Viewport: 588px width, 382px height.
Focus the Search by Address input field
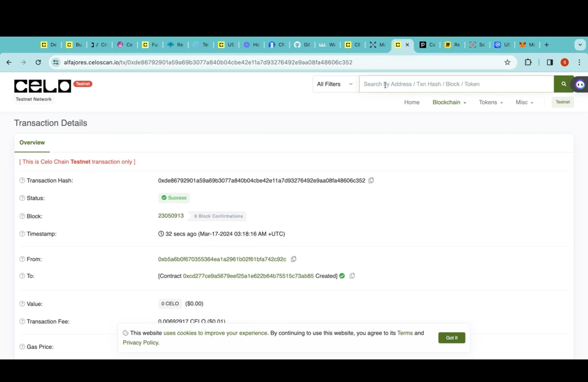[x=456, y=84]
